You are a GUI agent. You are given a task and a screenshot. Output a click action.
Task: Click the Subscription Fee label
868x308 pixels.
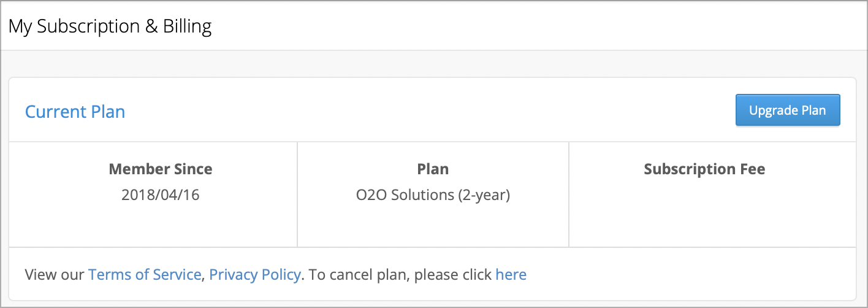704,169
